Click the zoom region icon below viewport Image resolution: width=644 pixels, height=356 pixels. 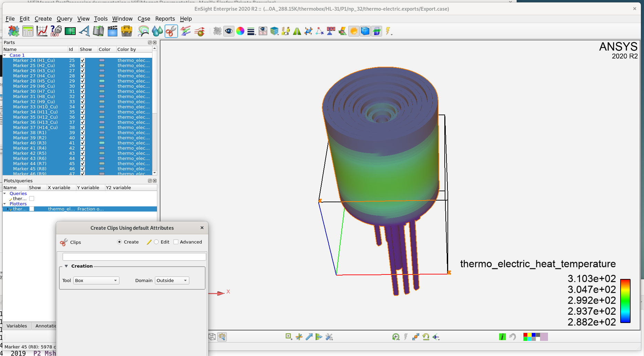point(289,337)
